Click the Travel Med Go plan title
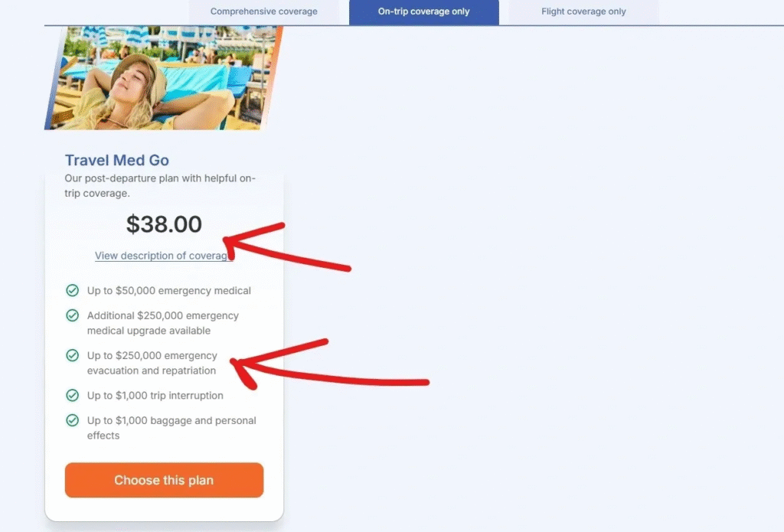784x532 pixels. [x=117, y=160]
